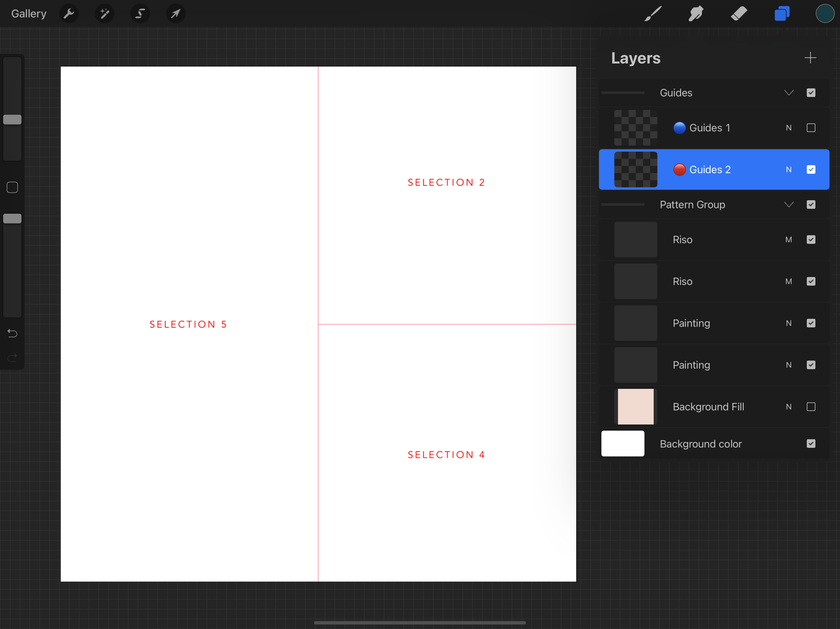Open the Layers panel
Screen dimensions: 840x629
point(782,13)
